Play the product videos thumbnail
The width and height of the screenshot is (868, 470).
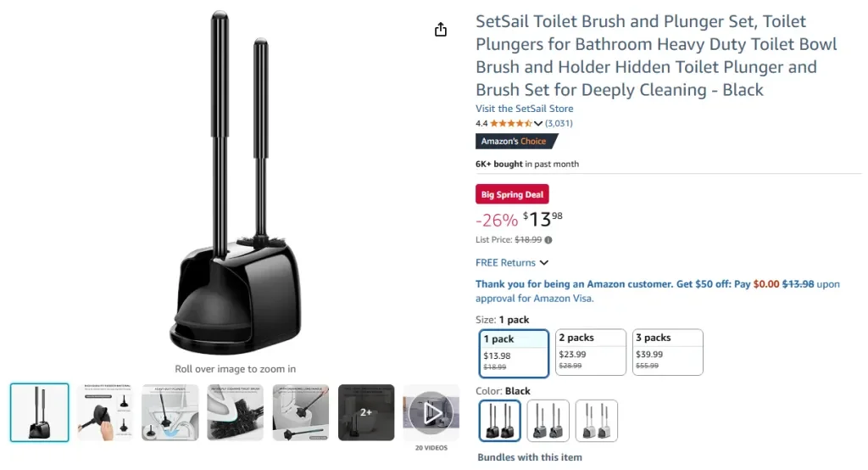431,412
